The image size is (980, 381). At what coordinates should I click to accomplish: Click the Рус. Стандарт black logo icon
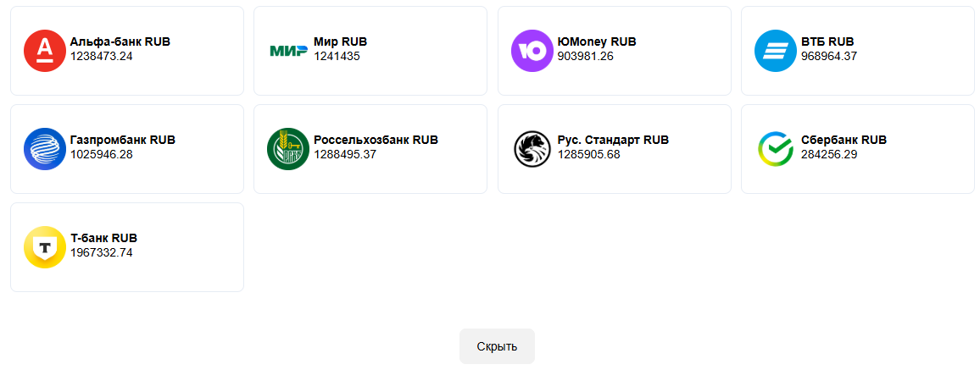click(x=532, y=149)
